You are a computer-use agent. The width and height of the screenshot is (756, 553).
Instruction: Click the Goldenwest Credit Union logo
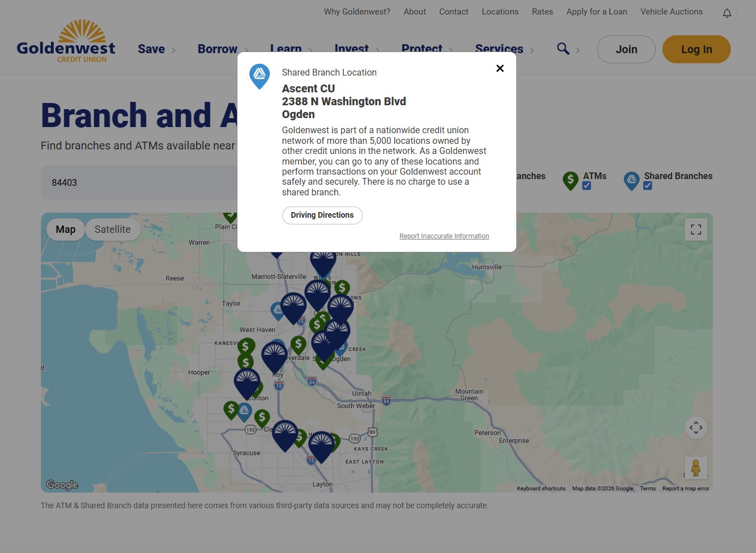tap(65, 39)
